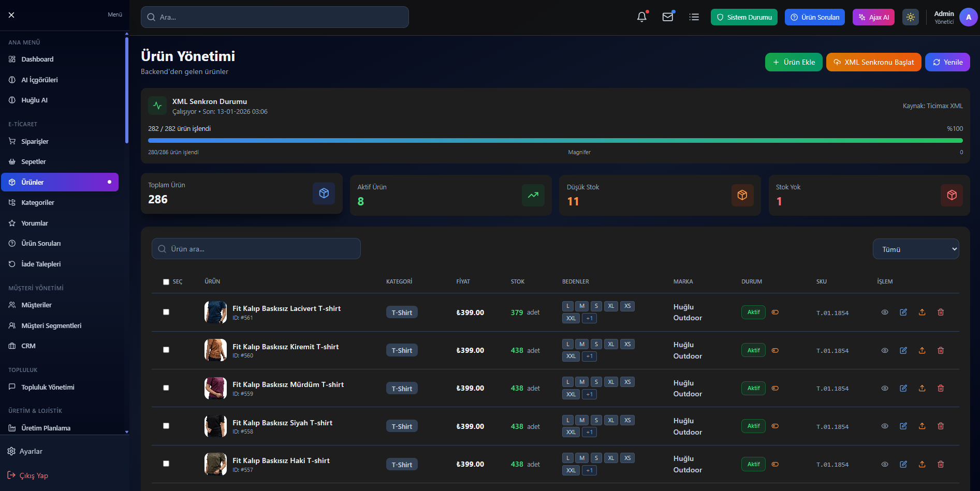
Task: Check the Lacivert T-shirt row checkbox
Action: pyautogui.click(x=166, y=312)
